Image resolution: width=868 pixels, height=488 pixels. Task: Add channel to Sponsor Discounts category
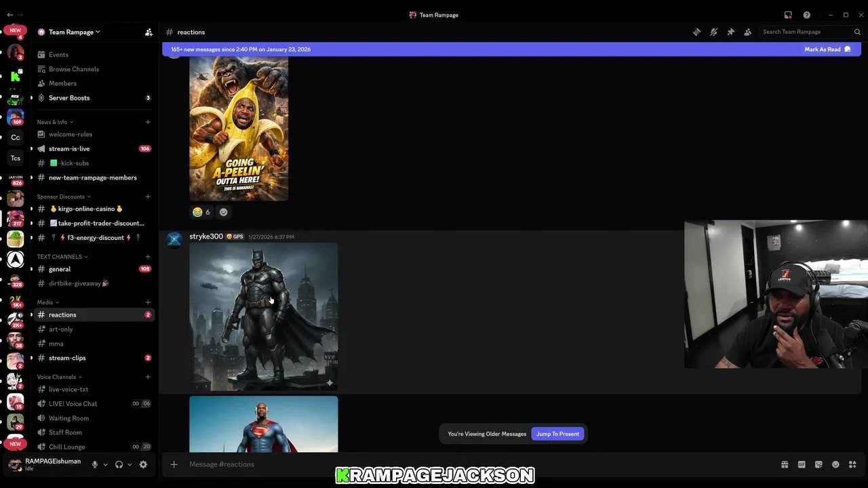tap(148, 197)
